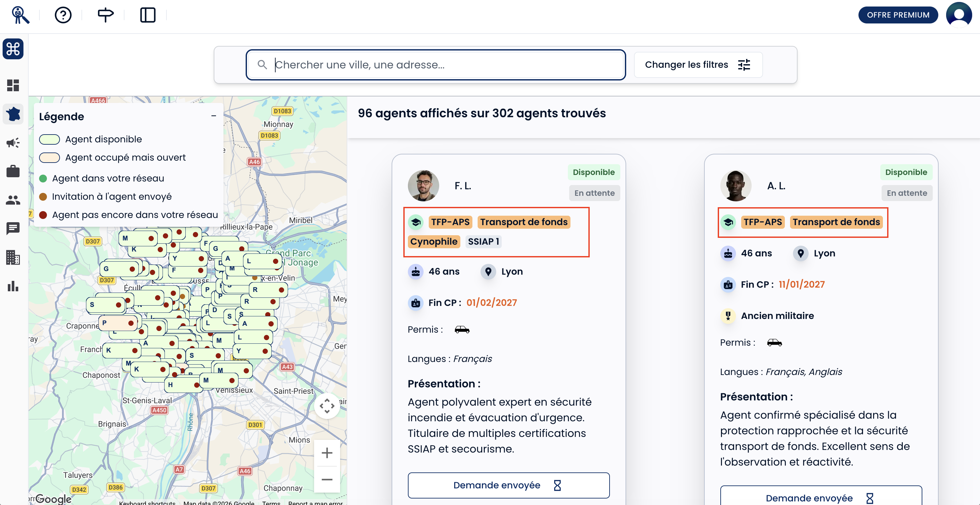Click the medal icon by Ancien militaire
Screen dimensions: 980x505
[728, 316]
